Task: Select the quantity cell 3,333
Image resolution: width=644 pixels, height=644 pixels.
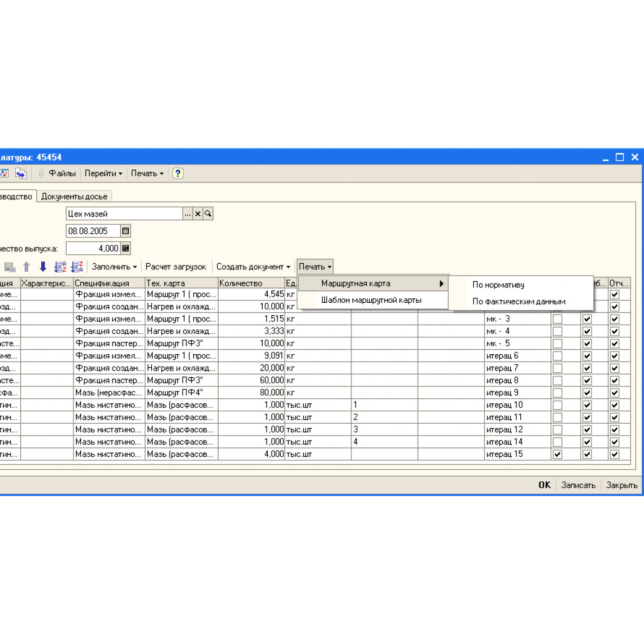Action: point(251,331)
